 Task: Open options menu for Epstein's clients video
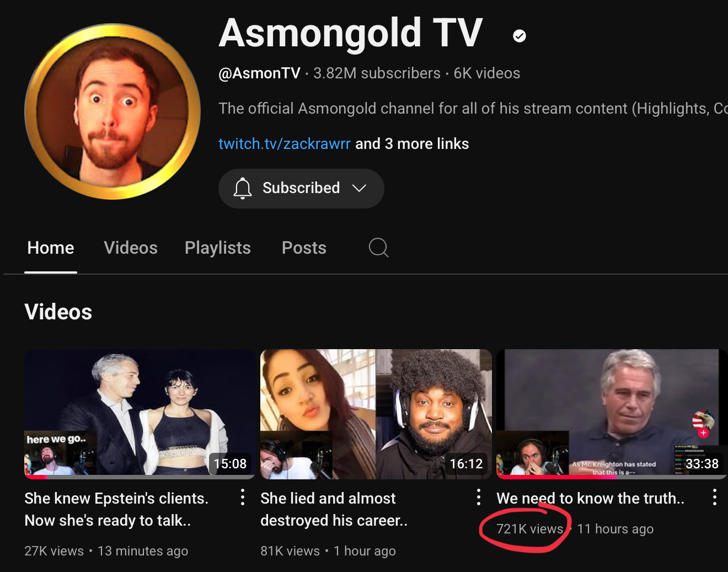pyautogui.click(x=243, y=497)
